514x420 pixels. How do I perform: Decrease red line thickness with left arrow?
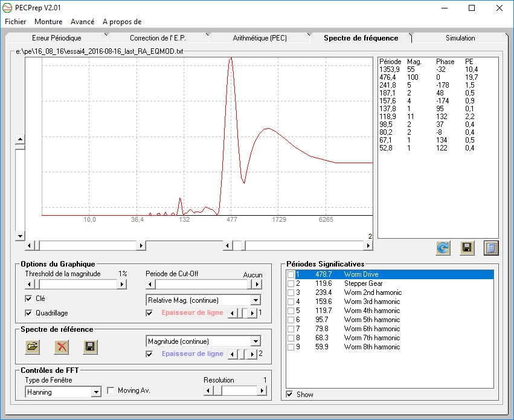pyautogui.click(x=232, y=313)
